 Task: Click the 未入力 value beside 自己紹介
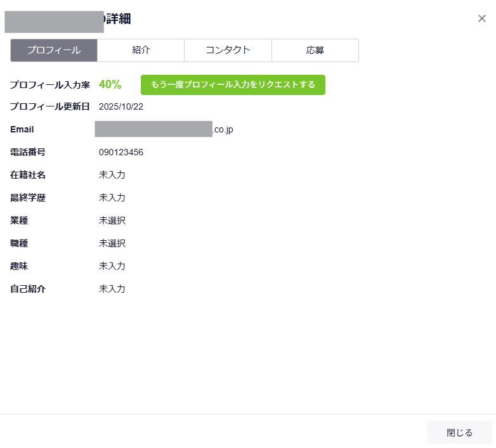112,289
